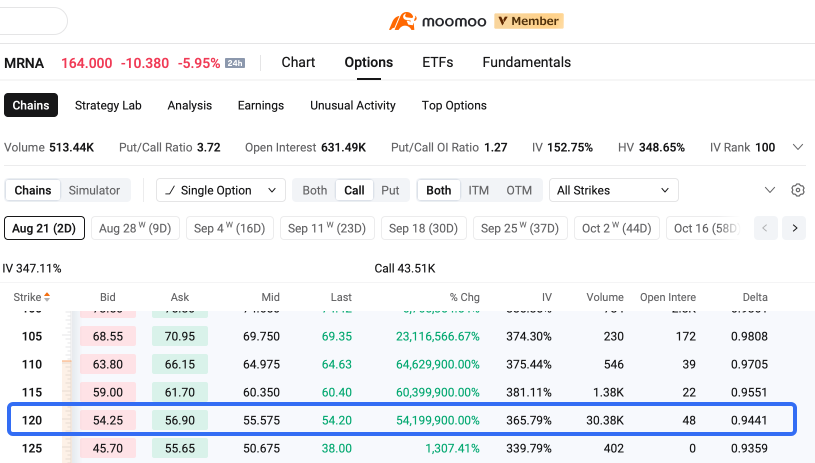
Task: Click the IV Rank 100 statistic
Action: 742,148
